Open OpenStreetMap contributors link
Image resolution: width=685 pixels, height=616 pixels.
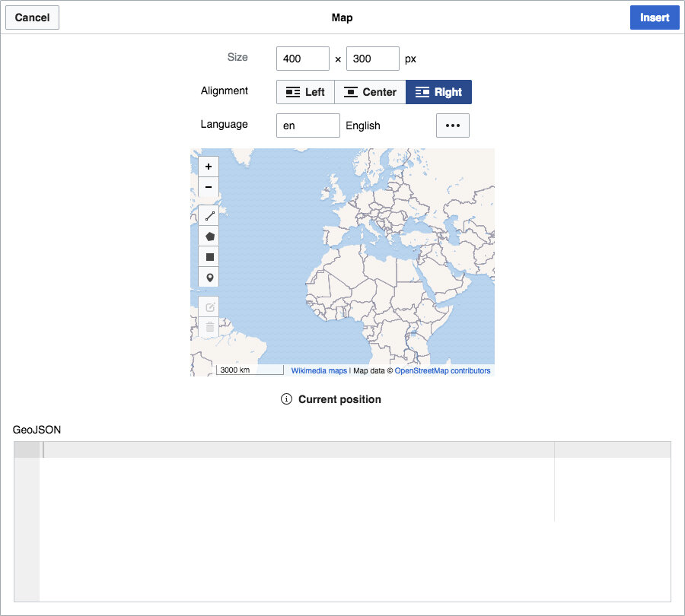click(x=442, y=370)
